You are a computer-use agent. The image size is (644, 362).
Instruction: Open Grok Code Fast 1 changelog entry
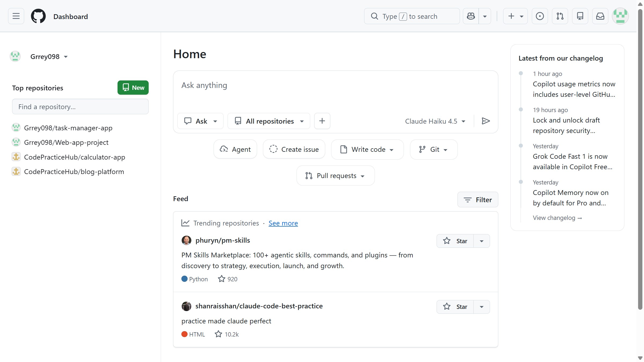[573, 161]
